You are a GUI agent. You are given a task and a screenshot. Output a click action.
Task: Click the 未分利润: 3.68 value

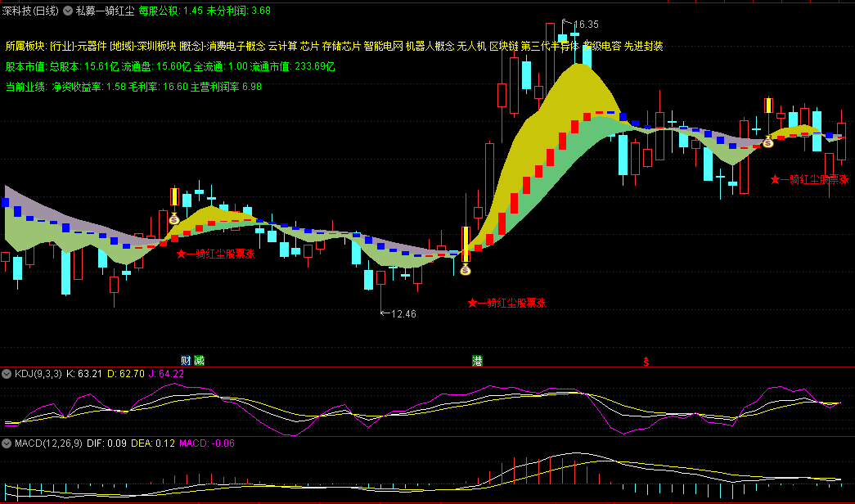tap(238, 11)
